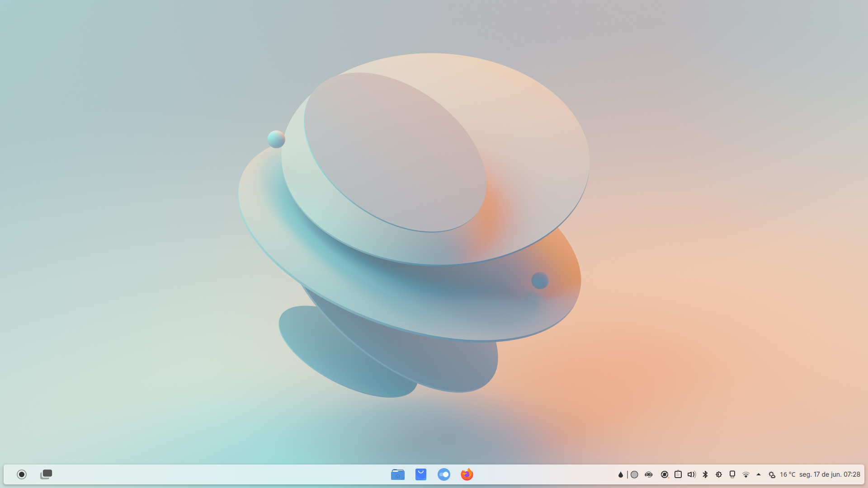Click the gray circle color indicator
The height and width of the screenshot is (488, 868).
click(x=634, y=474)
